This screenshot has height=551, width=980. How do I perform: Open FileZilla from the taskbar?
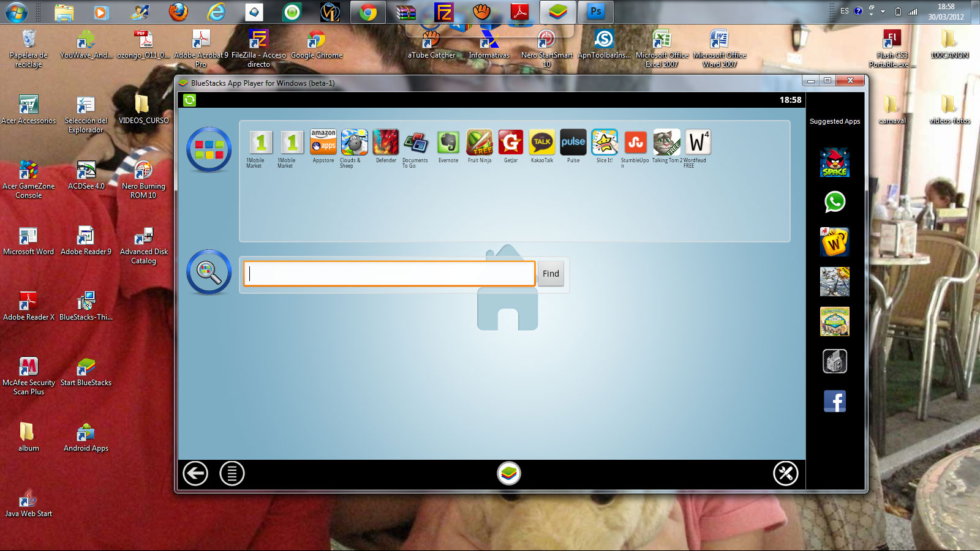click(x=443, y=12)
